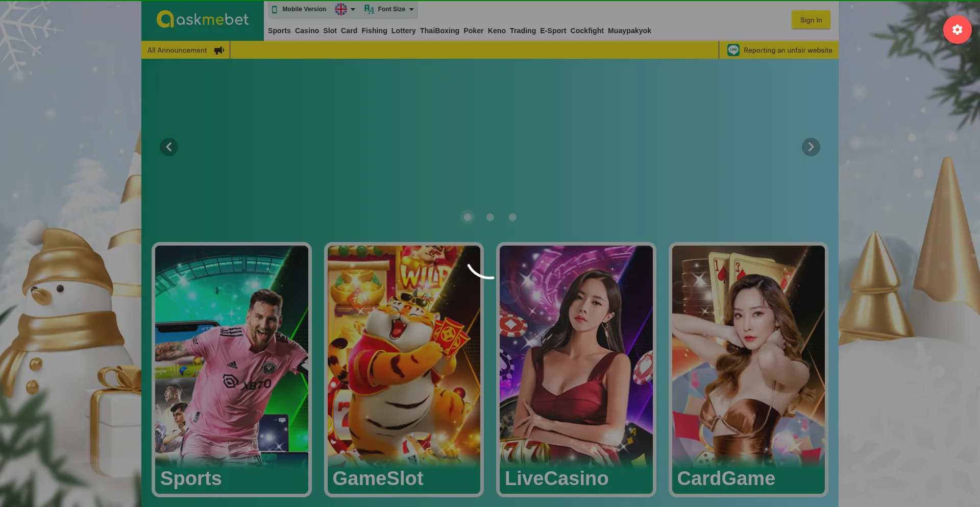Click the red settings gear icon
980x507 pixels.
[x=957, y=30]
